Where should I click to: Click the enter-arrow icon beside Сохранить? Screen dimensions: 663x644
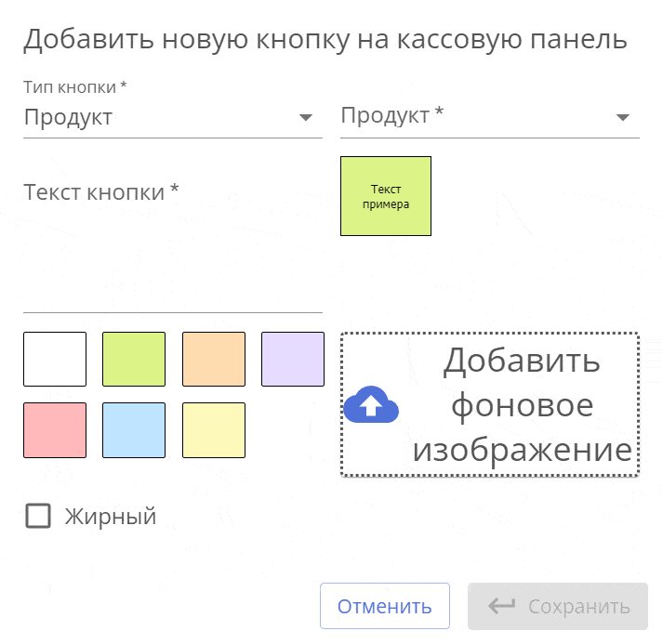click(501, 607)
